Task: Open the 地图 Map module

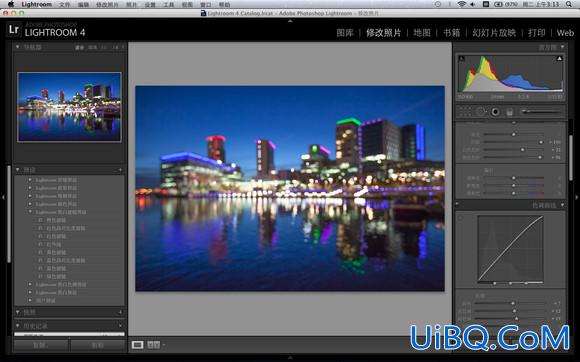Action: (x=422, y=33)
